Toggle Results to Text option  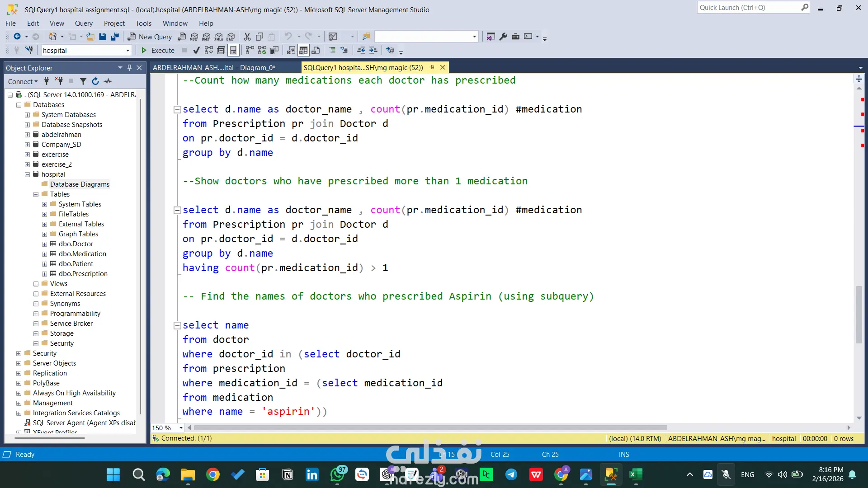291,50
